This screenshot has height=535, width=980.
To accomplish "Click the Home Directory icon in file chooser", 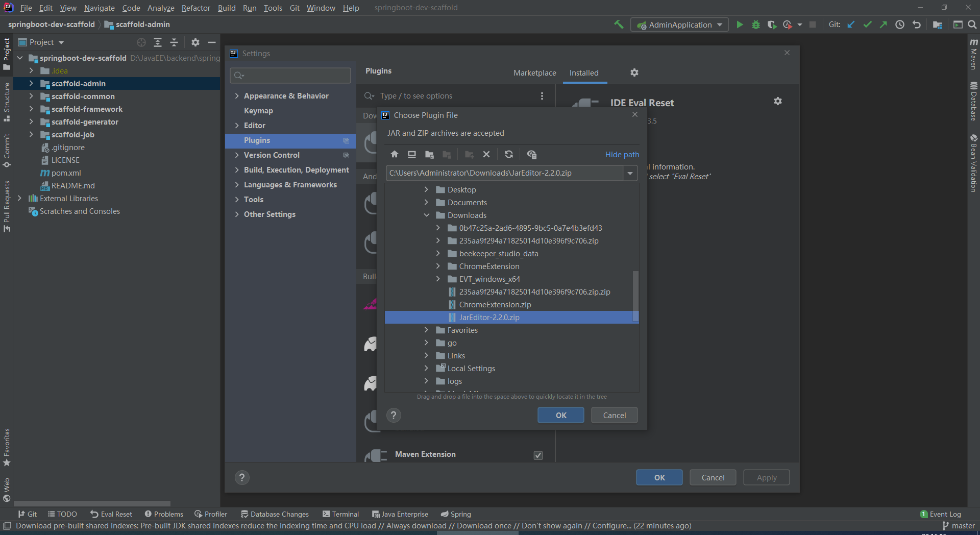I will 395,154.
